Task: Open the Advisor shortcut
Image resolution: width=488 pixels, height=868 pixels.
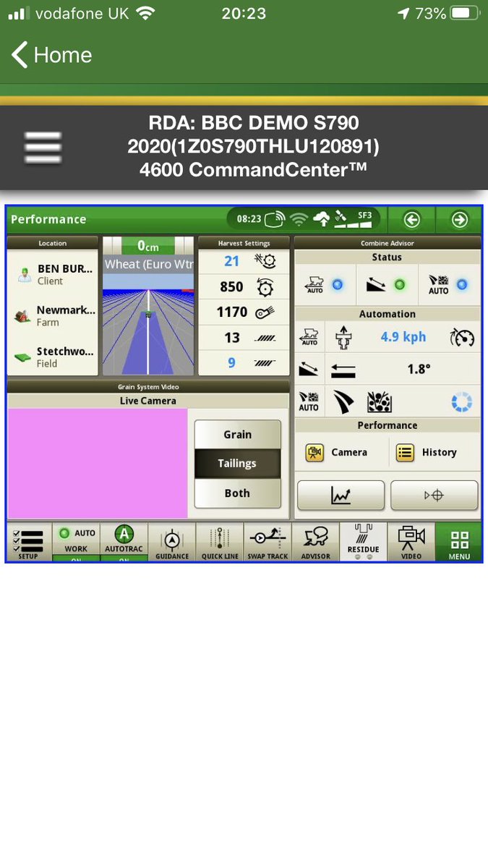Action: coord(315,542)
